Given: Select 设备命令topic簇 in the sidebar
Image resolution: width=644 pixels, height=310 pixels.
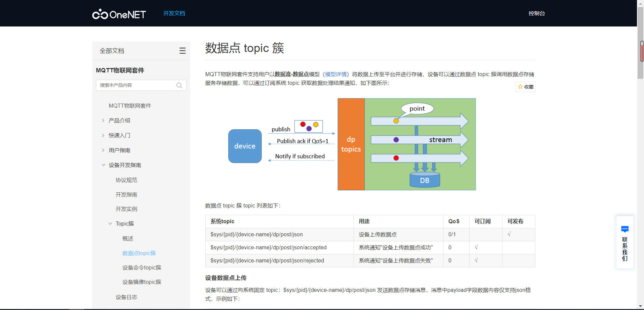Looking at the screenshot, I should [x=142, y=267].
